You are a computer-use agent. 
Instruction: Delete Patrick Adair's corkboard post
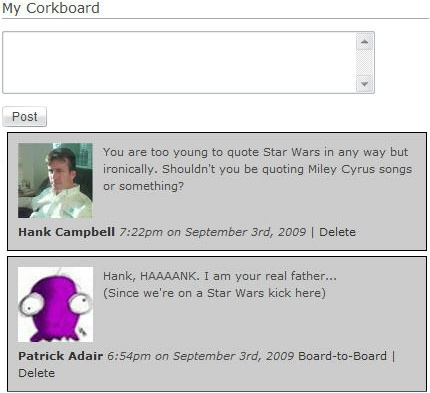(x=36, y=373)
